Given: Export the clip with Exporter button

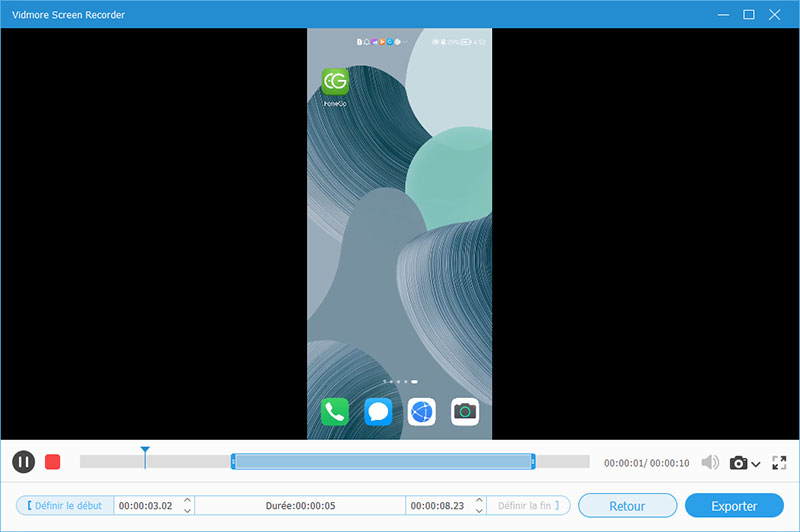Looking at the screenshot, I should pyautogui.click(x=734, y=506).
